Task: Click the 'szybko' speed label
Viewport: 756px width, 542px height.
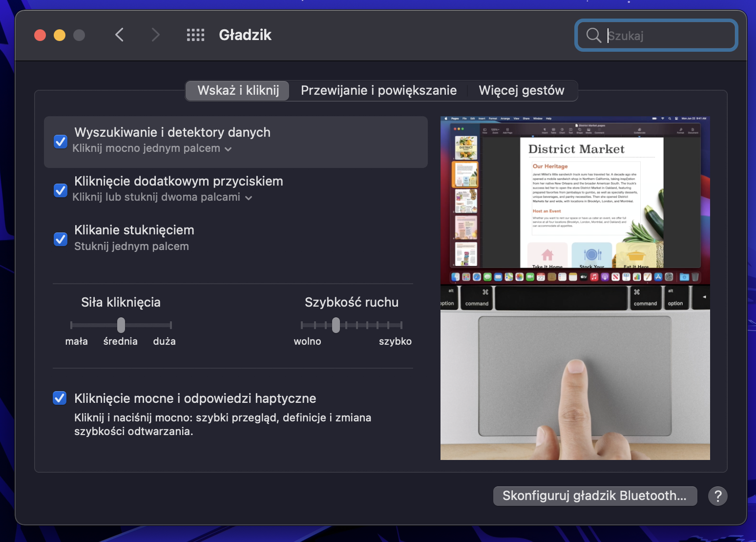Action: 395,341
